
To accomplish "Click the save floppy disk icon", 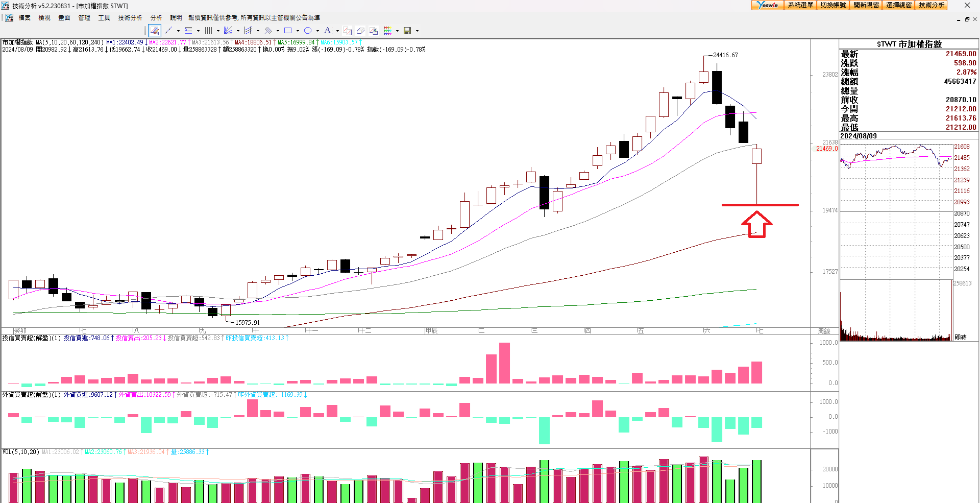I will (x=407, y=31).
